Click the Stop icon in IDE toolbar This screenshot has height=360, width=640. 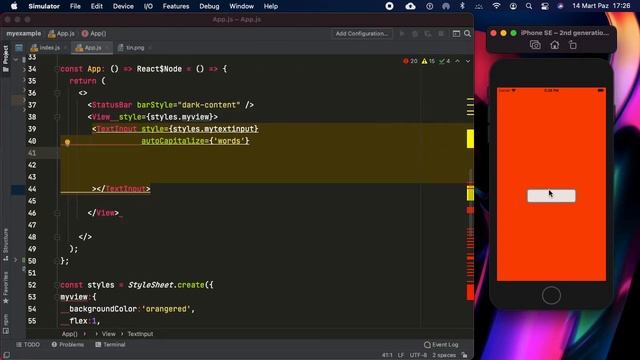441,34
